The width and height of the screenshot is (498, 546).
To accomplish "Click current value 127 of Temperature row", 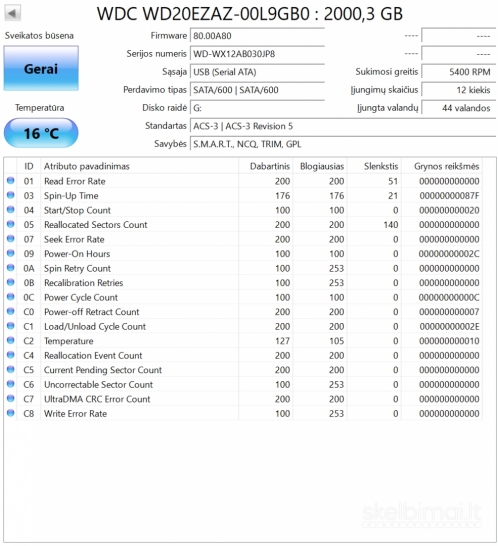I will point(282,341).
